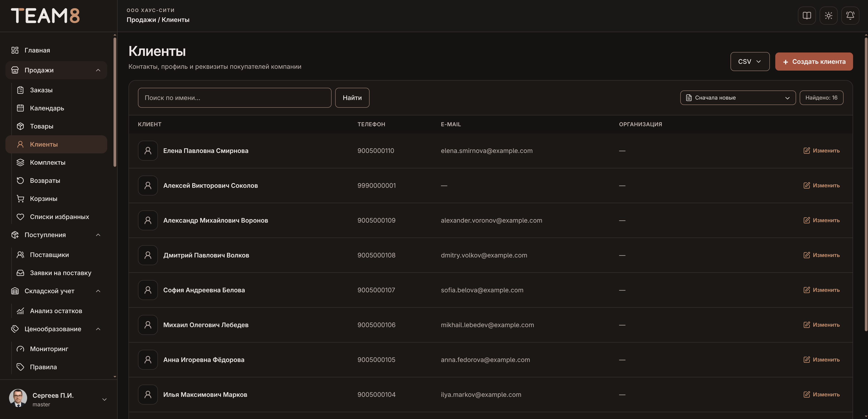Screen dimensions: 868x419
Task: Click email dmitry.volkov@example.com
Action: coord(484,255)
